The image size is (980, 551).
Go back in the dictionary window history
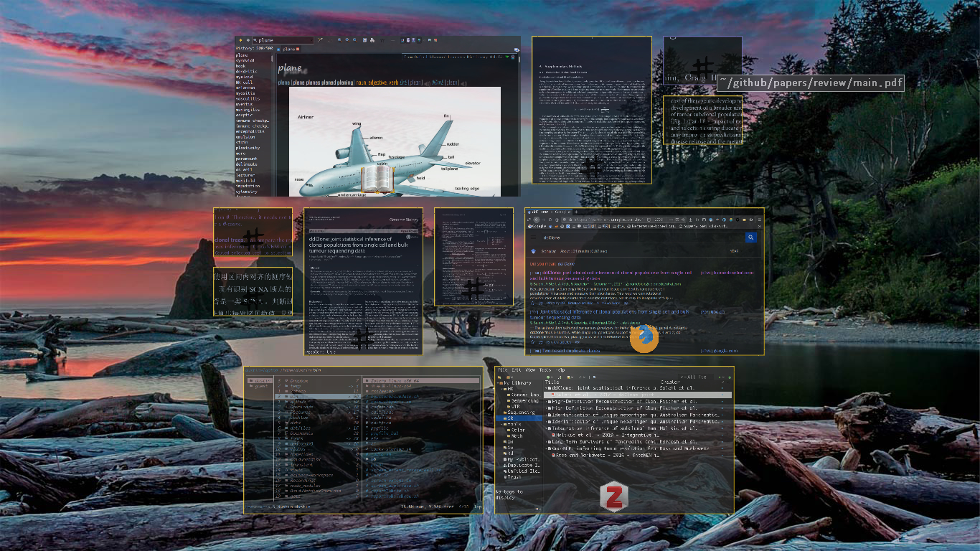pos(240,40)
